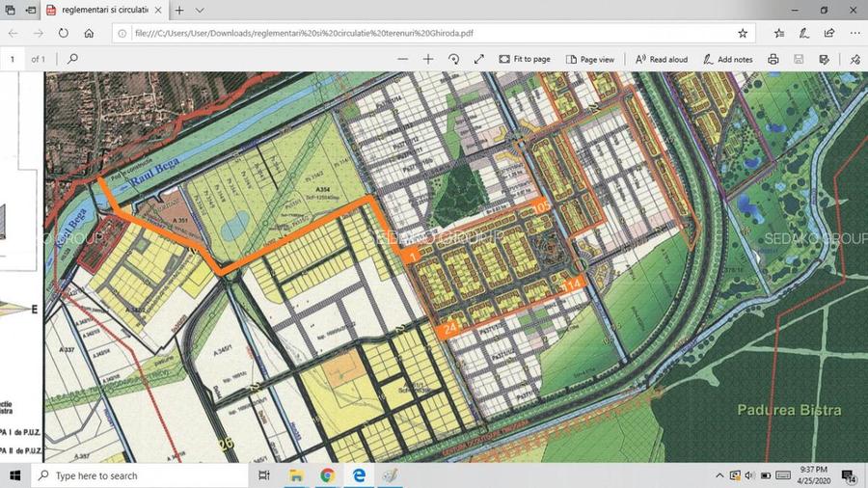The image size is (868, 488).
Task: Open the Share icon in browser toolbar
Action: [828, 33]
